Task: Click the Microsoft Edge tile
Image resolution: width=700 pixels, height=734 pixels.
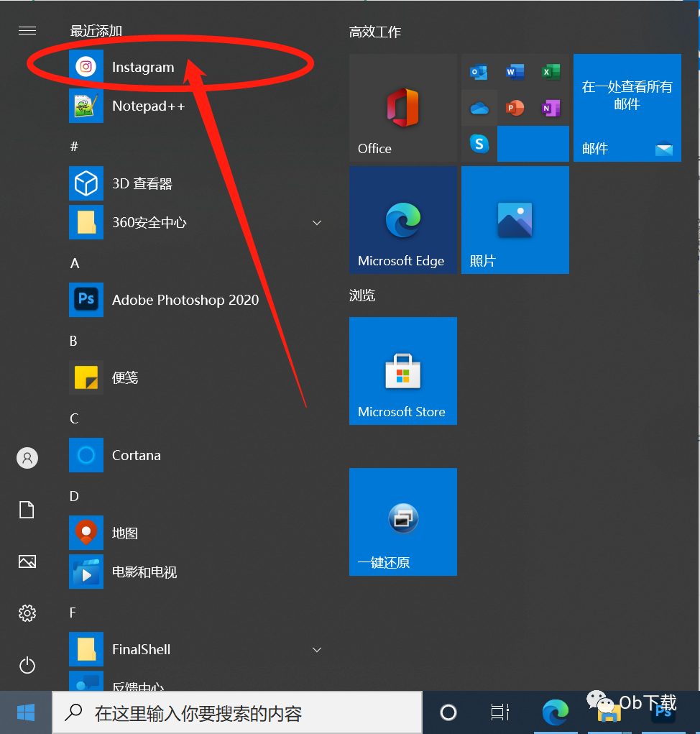Action: [x=402, y=220]
